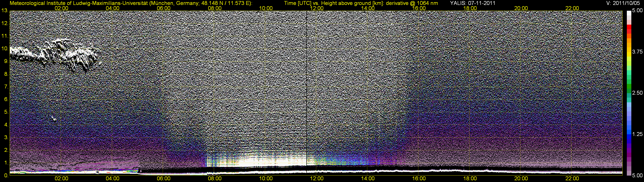Select the 3.75 label on the color scale
The width and height of the screenshot is (644, 182).
tap(637, 52)
